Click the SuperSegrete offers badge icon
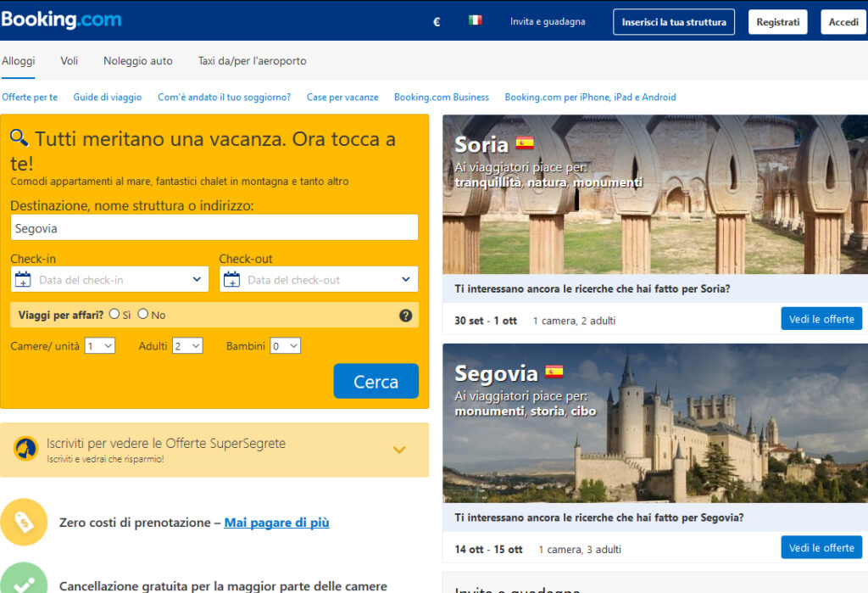The width and height of the screenshot is (868, 593). (x=25, y=450)
